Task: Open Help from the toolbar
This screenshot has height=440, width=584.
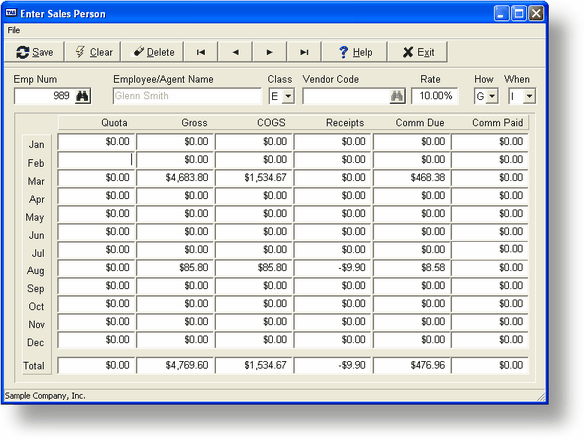Action: point(355,52)
